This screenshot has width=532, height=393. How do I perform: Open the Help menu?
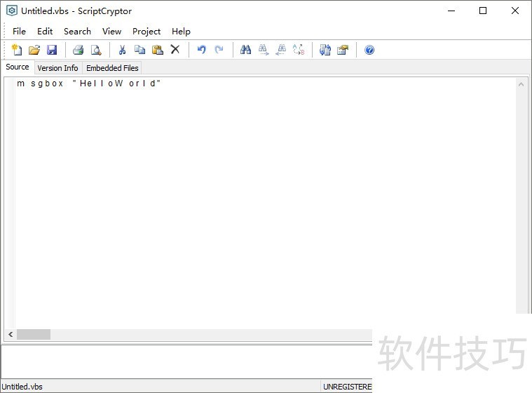pos(181,32)
